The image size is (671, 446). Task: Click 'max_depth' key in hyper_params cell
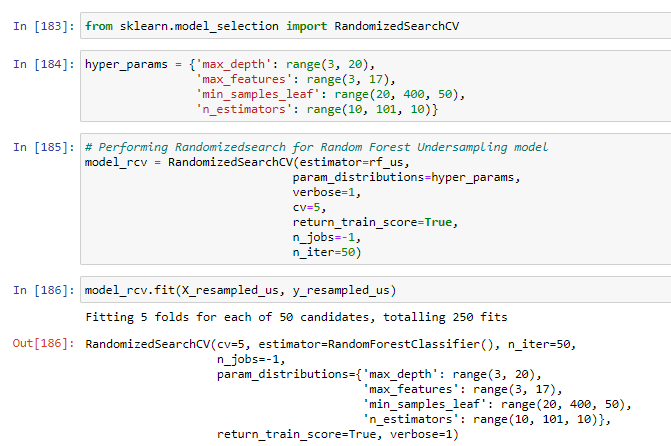pos(233,64)
